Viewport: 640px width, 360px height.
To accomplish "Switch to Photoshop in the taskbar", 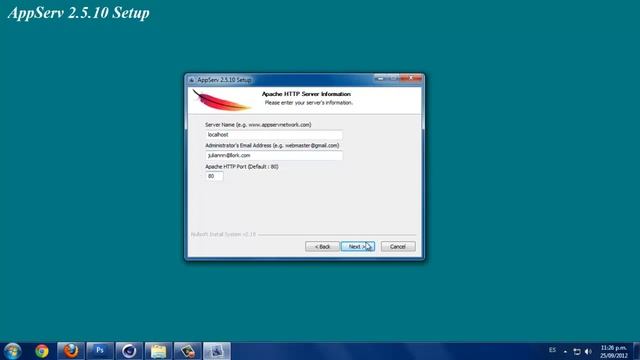I will (100, 351).
